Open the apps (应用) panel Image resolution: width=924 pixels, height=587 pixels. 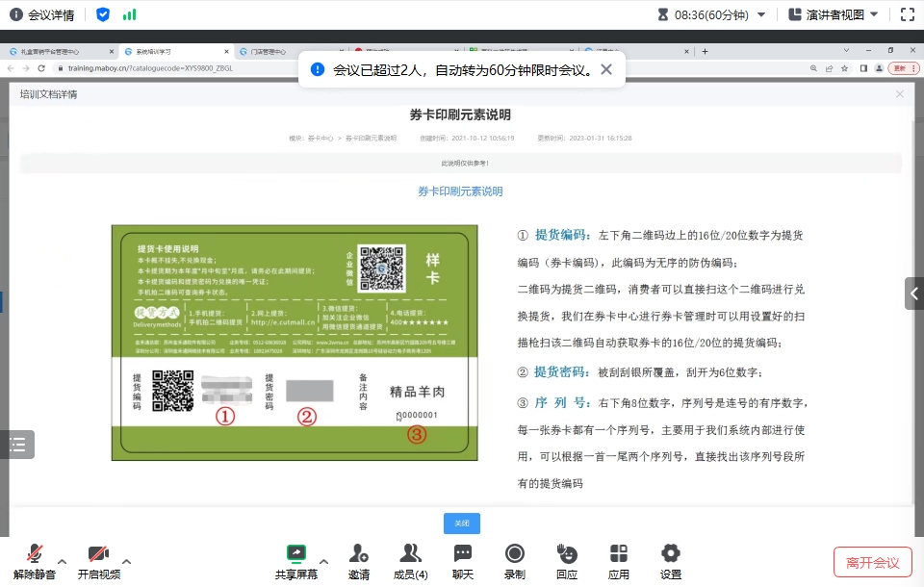tap(619, 553)
